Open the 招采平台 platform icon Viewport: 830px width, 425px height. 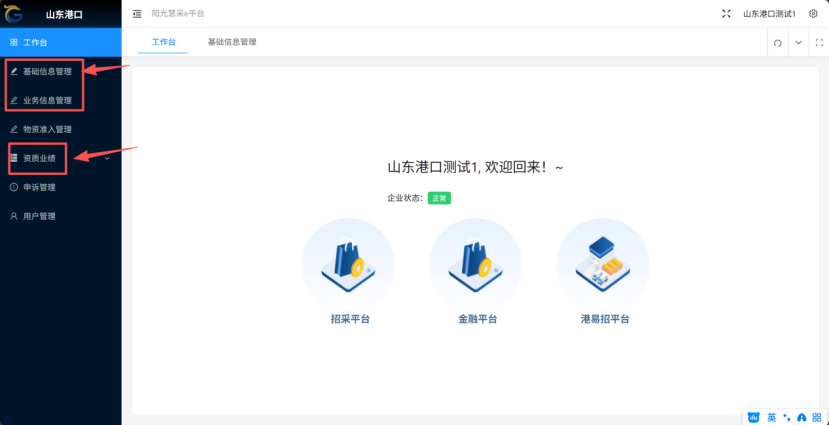click(x=347, y=265)
